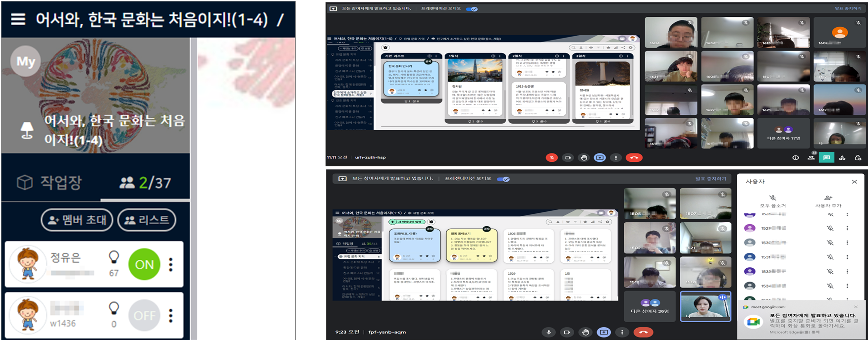The width and height of the screenshot is (868, 340).
Task: Open the three-dot menu for 정유은
Action: [171, 264]
